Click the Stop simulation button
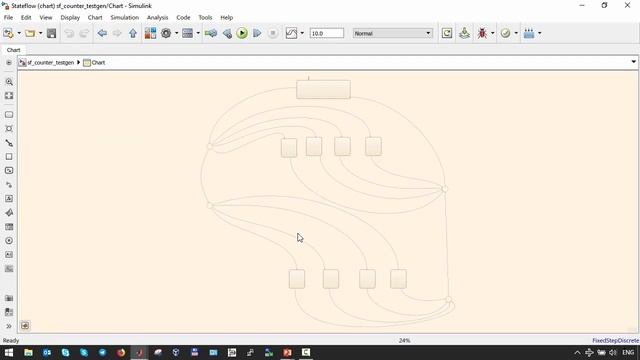The height and width of the screenshot is (360, 640). [x=273, y=33]
